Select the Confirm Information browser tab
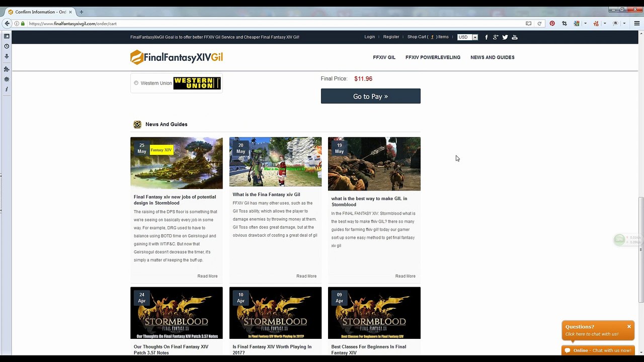Image resolution: width=644 pixels, height=362 pixels. coord(40,12)
